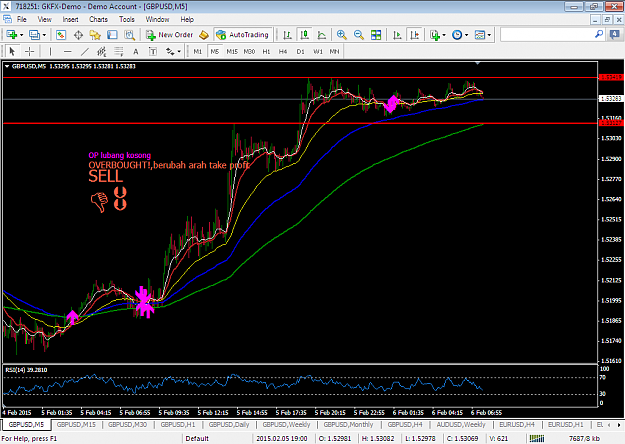
Task: Open the Window menu
Action: coord(157,19)
